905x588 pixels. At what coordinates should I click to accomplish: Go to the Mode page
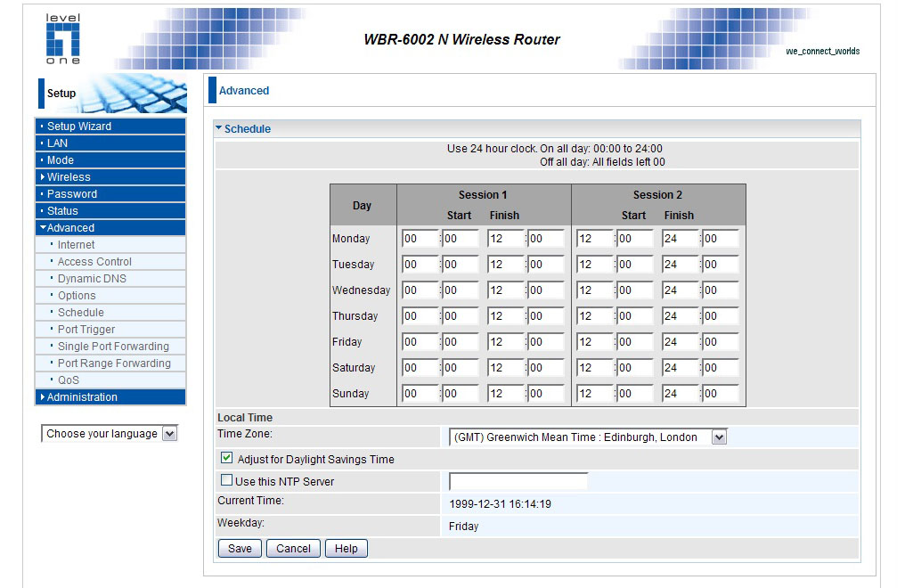click(x=110, y=159)
